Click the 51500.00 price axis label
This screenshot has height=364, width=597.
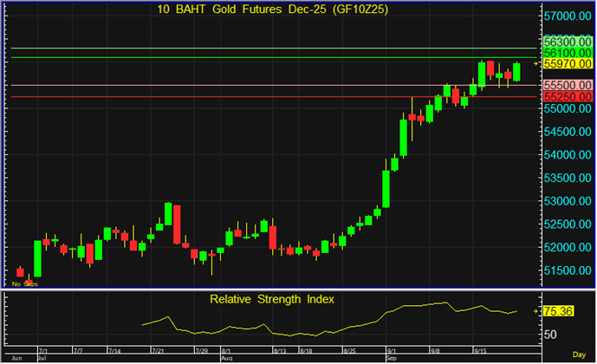(x=566, y=270)
